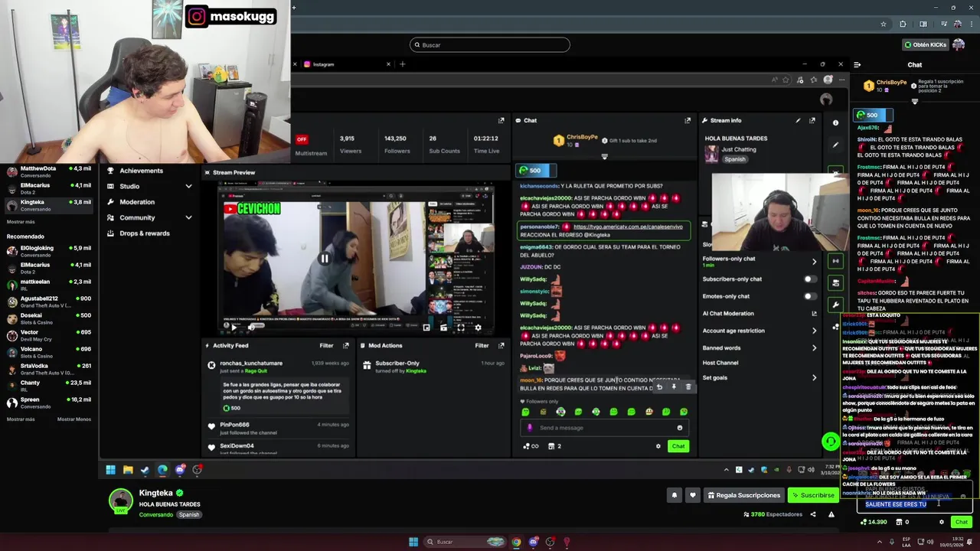Open Activity Feed Filter
The image size is (980, 551).
click(x=326, y=346)
